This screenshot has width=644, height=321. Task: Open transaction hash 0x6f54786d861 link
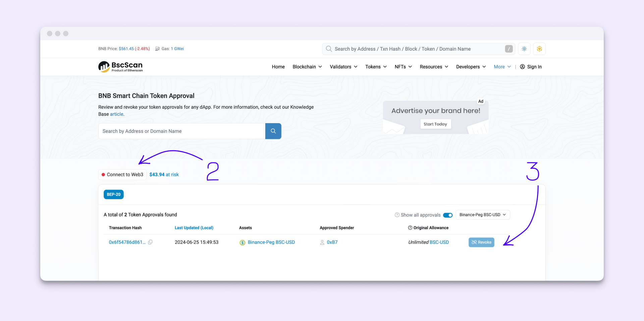127,242
